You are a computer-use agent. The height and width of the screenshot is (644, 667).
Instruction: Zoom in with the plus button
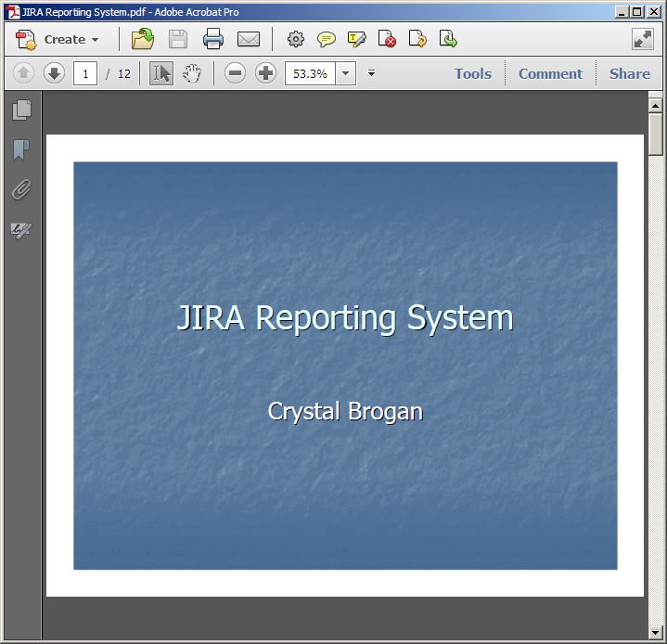265,73
